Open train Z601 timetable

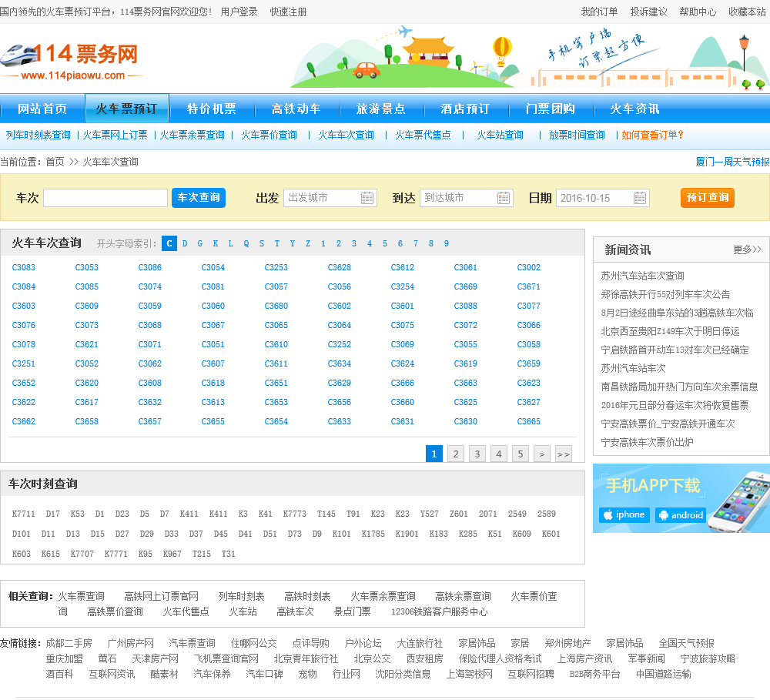coord(459,514)
